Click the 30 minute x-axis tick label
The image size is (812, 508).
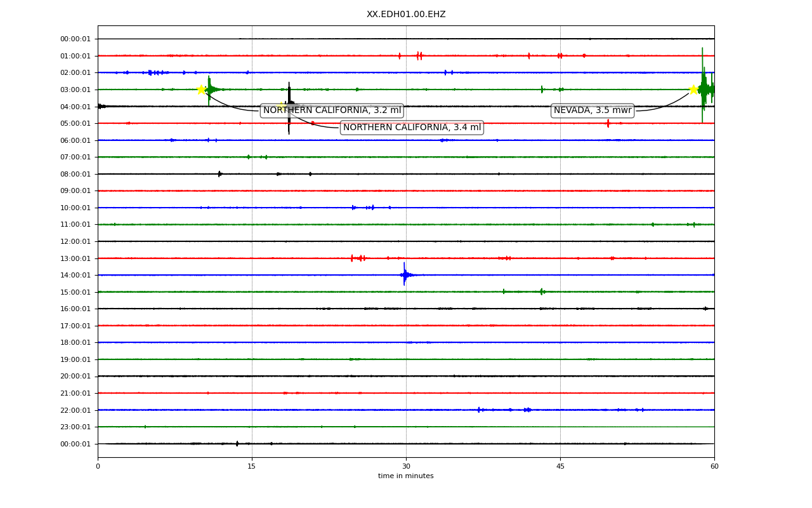[406, 467]
